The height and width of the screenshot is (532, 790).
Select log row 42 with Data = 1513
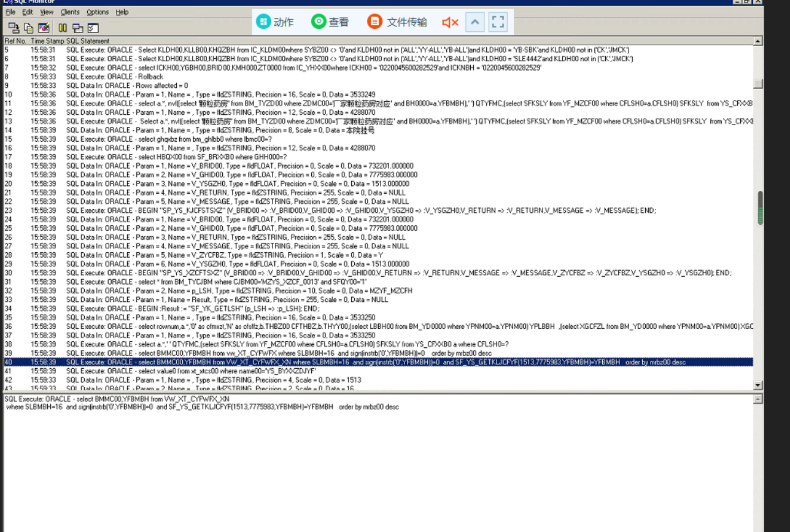point(378,380)
